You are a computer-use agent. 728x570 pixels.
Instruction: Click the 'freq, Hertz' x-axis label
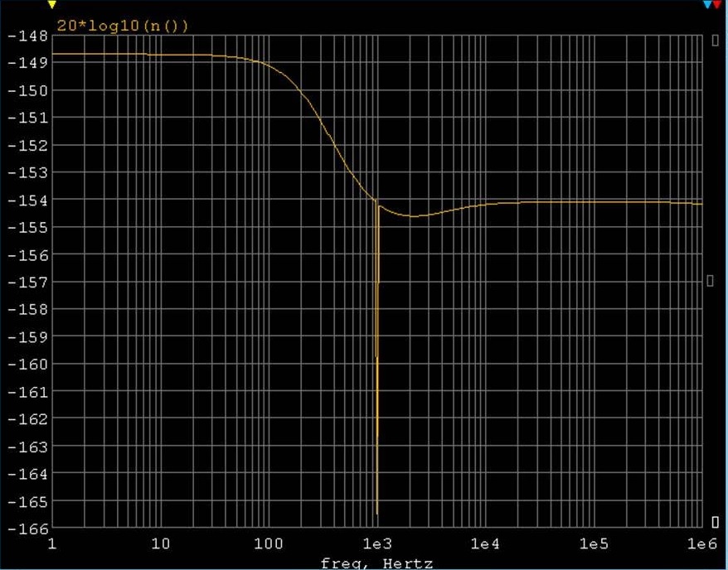[x=377, y=563]
